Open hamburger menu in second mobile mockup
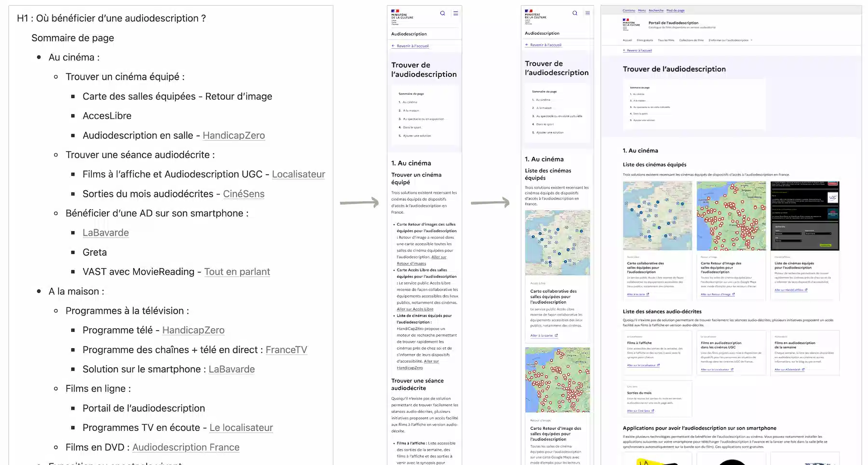 [587, 13]
